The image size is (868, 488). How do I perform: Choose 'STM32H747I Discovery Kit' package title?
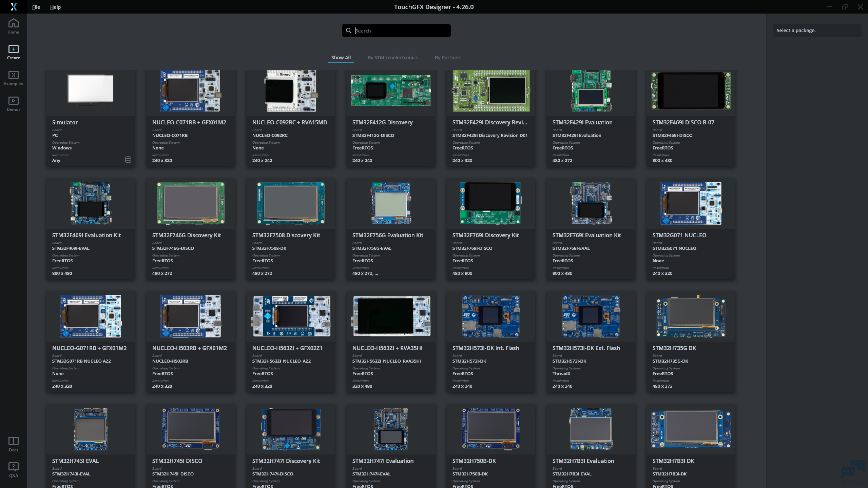(x=286, y=461)
